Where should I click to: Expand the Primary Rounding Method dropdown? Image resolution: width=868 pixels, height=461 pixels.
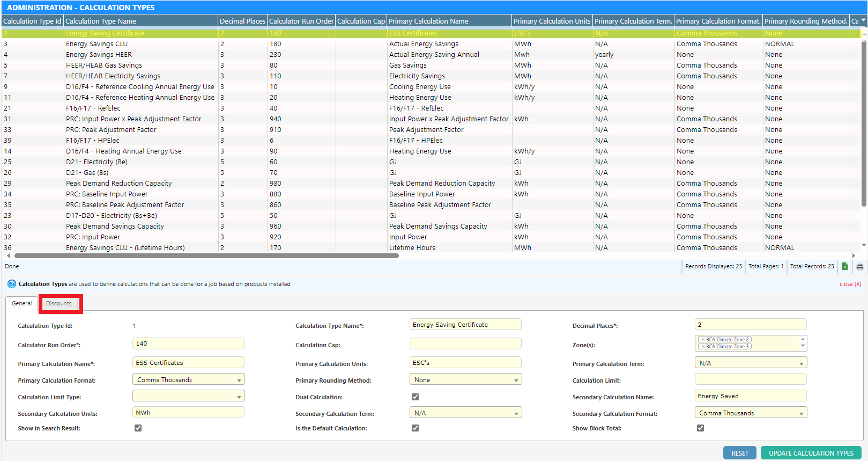(465, 380)
